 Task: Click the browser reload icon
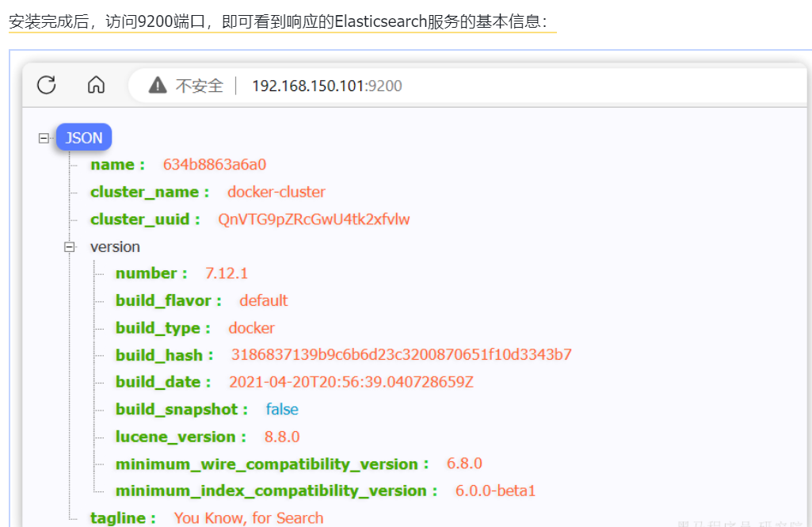click(47, 85)
